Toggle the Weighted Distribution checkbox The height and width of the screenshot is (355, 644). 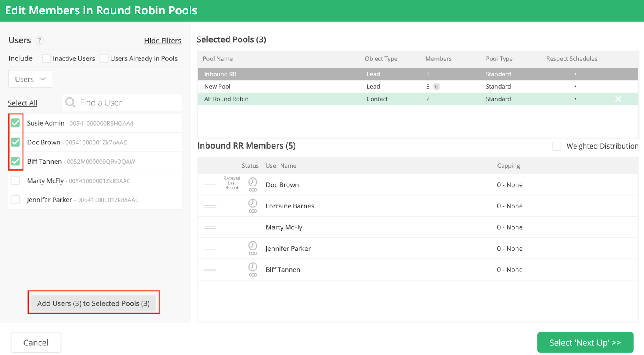(557, 146)
